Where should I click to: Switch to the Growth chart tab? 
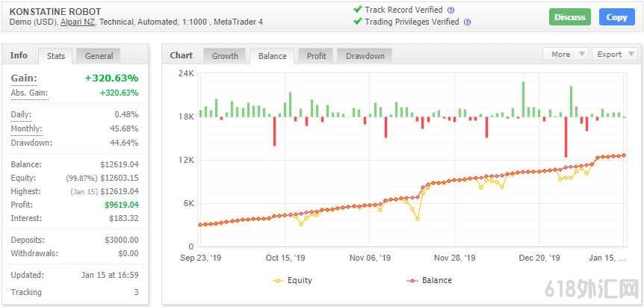(225, 56)
